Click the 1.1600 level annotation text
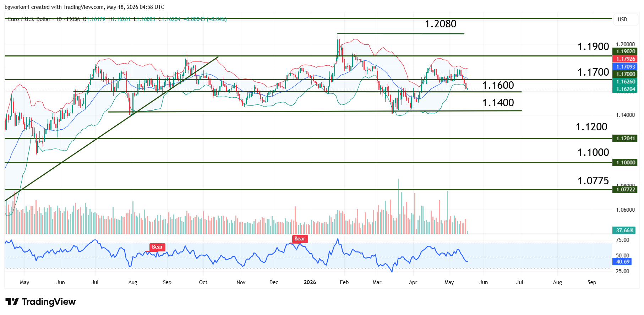This screenshot has height=315, width=644. 498,85
